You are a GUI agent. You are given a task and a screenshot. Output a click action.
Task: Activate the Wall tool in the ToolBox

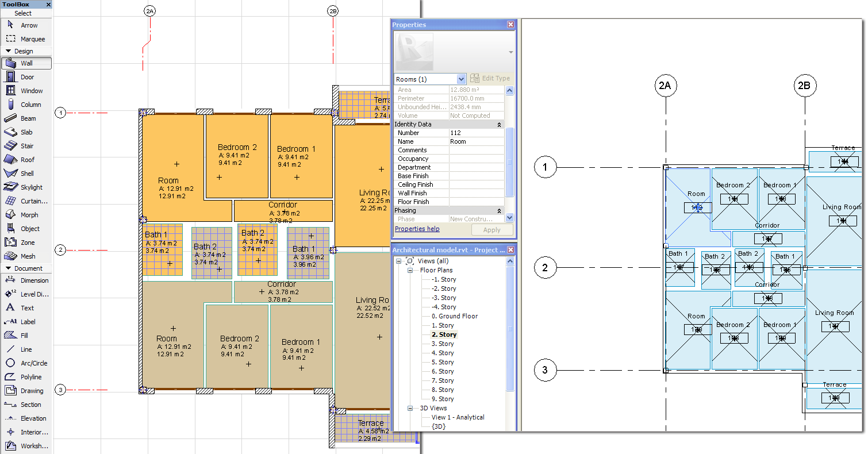26,63
